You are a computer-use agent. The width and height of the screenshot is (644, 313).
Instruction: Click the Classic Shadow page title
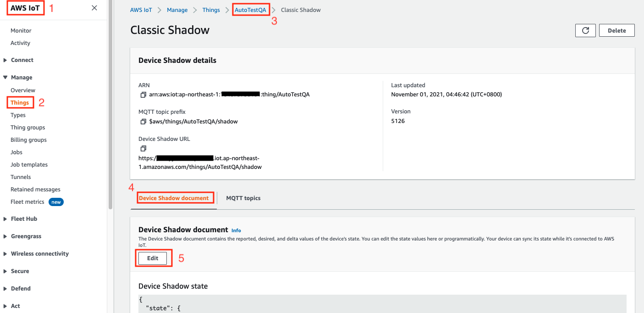click(x=170, y=30)
